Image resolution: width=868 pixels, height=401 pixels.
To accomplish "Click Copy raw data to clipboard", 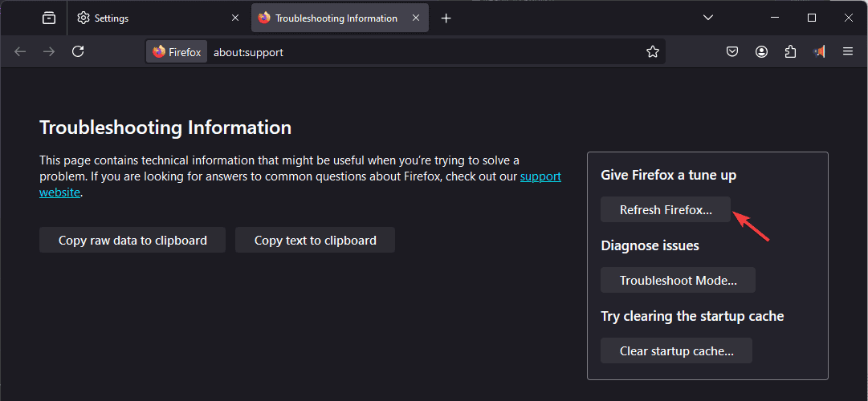I will (x=132, y=240).
